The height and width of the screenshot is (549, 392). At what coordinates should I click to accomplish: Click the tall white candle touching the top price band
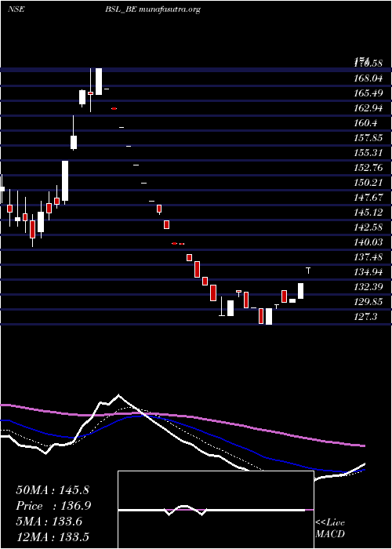point(99,82)
